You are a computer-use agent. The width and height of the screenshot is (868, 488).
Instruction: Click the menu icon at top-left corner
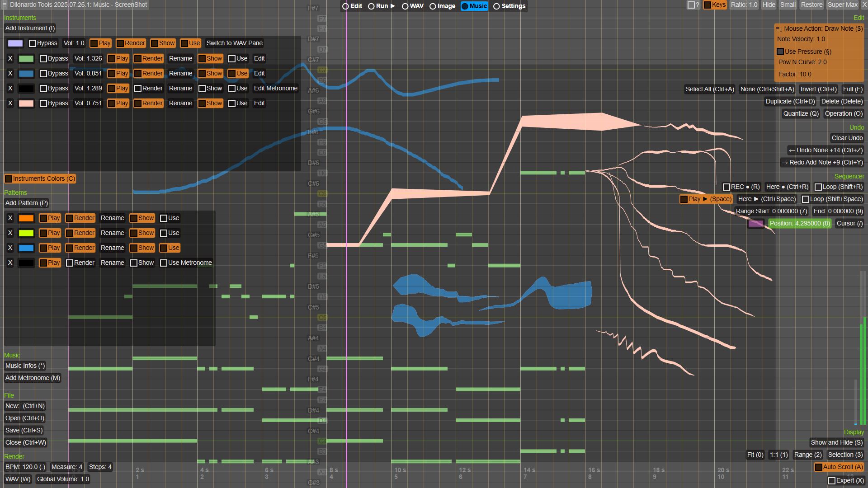point(4,5)
